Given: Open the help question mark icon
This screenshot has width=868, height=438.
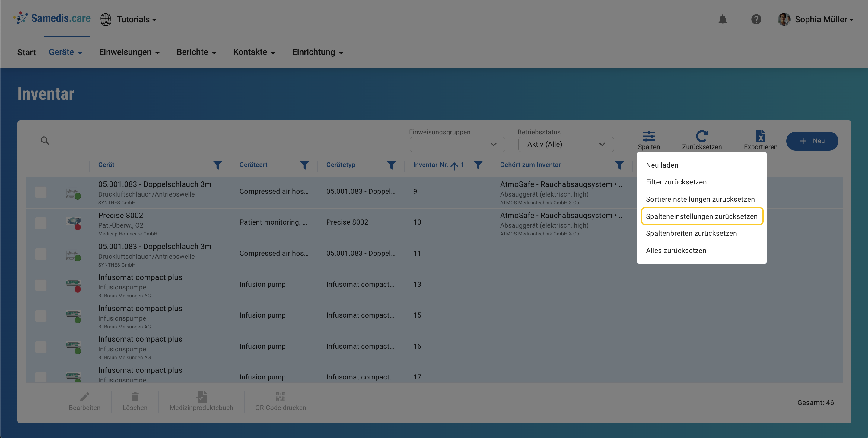Looking at the screenshot, I should tap(756, 20).
